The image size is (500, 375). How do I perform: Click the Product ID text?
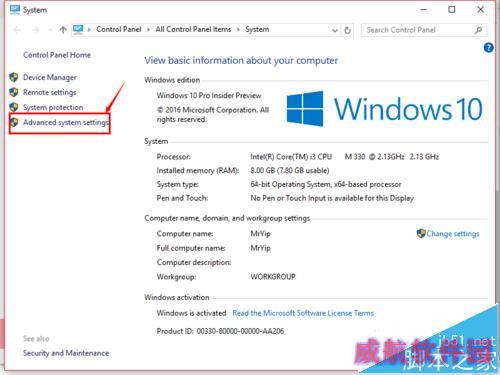point(220,331)
